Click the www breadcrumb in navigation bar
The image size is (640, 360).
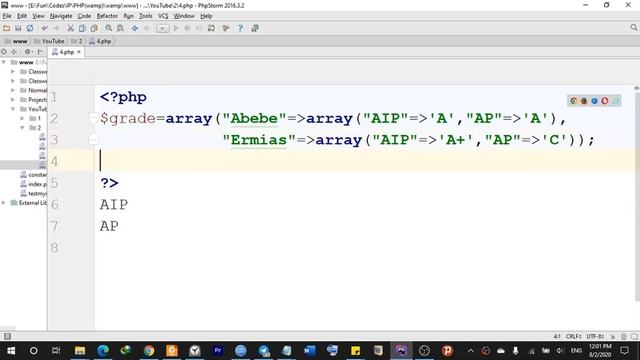coord(16,41)
